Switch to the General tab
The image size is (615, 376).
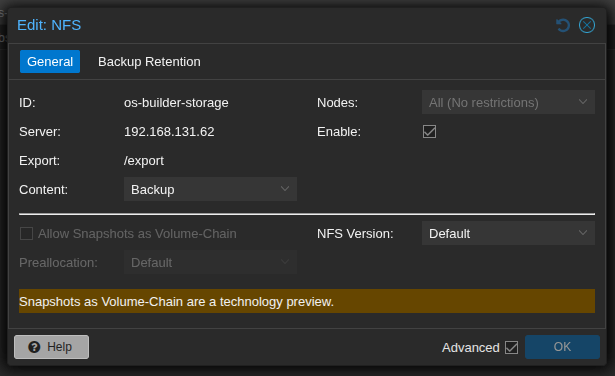pos(50,62)
